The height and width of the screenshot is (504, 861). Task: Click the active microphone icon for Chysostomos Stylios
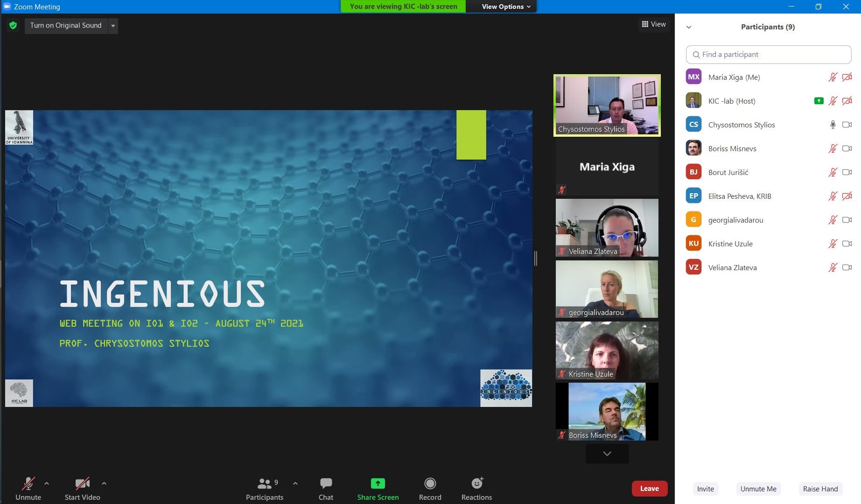833,125
